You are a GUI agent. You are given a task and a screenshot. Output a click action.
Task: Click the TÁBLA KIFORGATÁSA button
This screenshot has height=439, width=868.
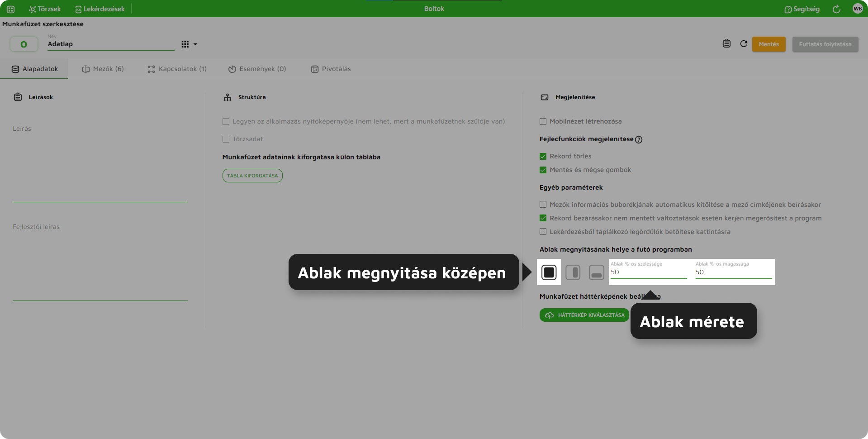click(252, 176)
